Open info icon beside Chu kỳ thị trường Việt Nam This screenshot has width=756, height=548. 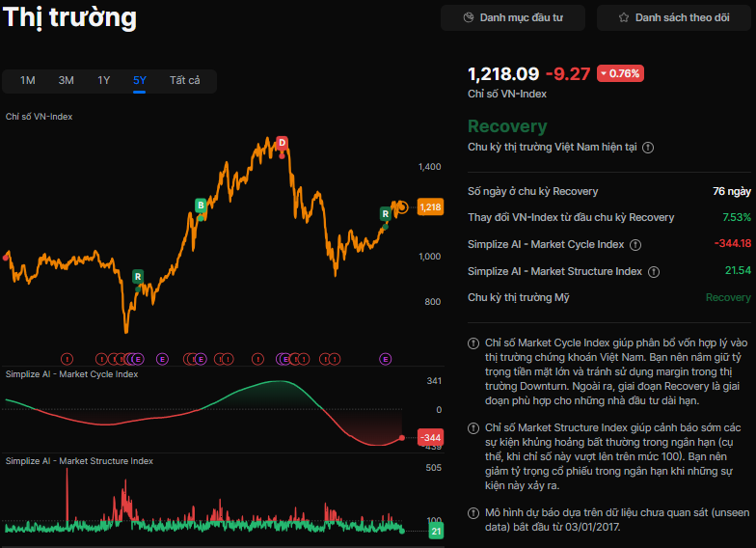648,148
